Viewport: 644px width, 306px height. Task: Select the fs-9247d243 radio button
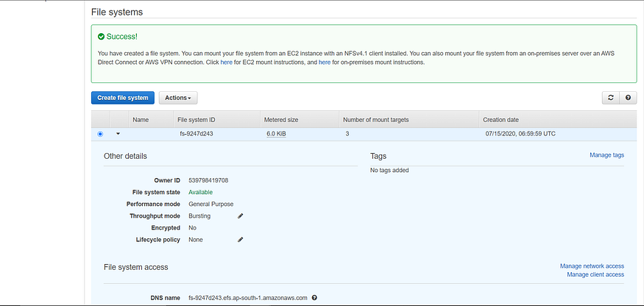point(100,134)
